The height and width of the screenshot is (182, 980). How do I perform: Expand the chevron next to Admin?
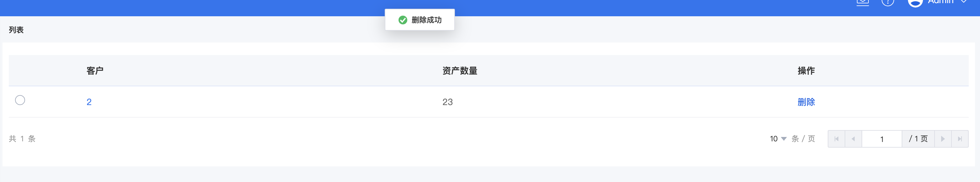pyautogui.click(x=964, y=2)
